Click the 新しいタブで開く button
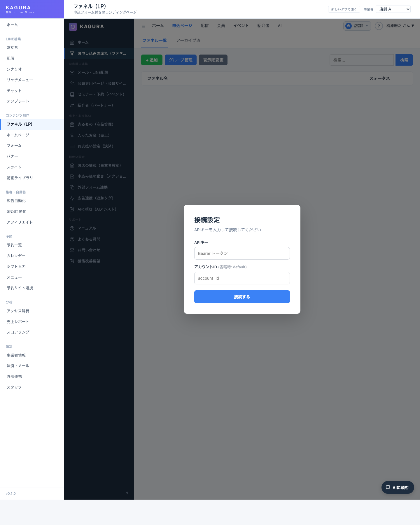Screen dimensions: 420x525 [x=344, y=9]
